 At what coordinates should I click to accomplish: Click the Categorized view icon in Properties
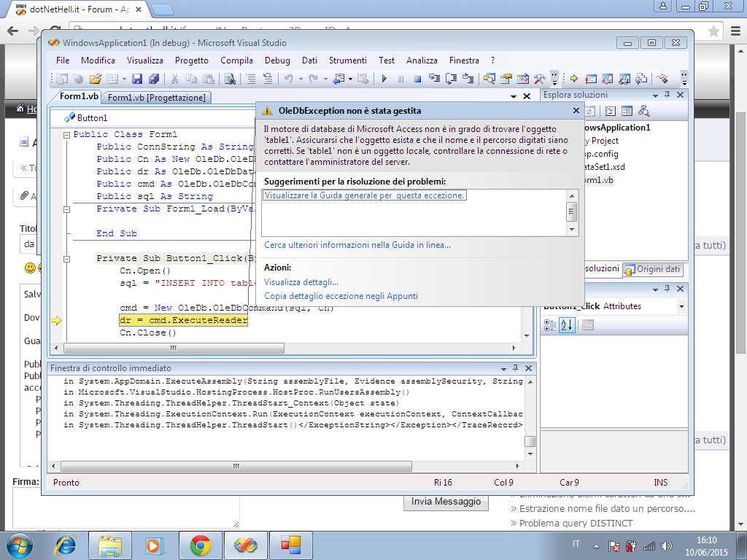[x=550, y=325]
